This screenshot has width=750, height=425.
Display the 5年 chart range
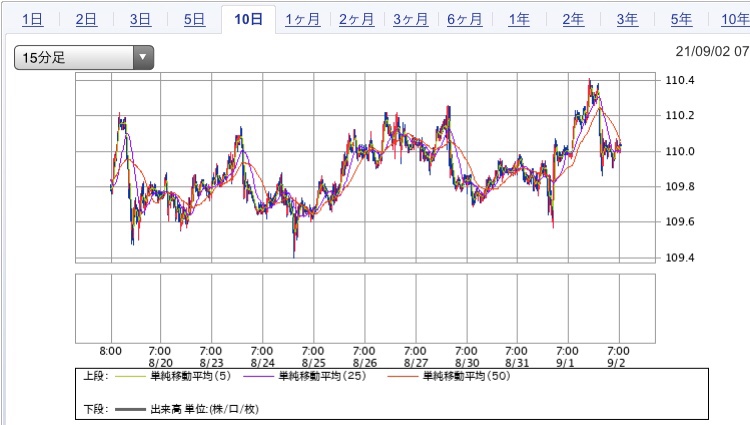point(681,20)
